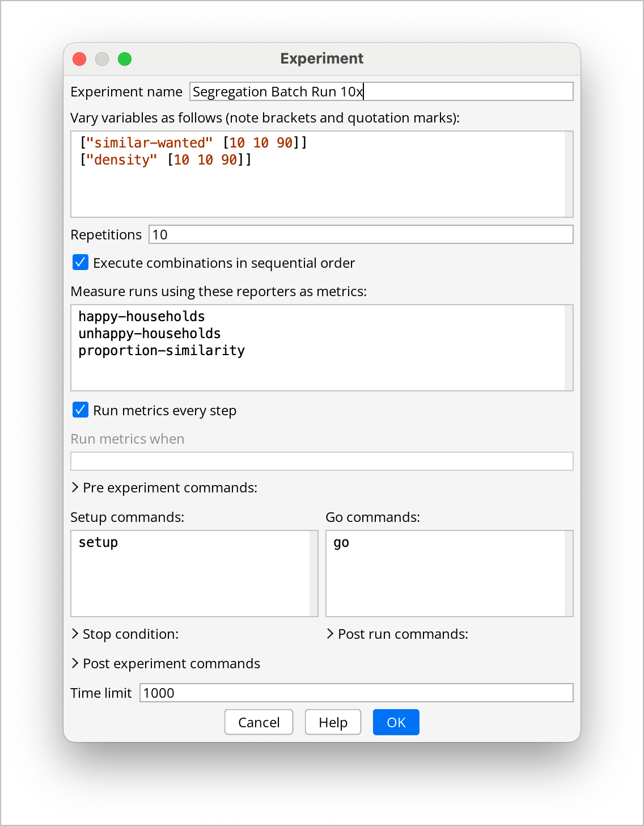644x826 pixels.
Task: Click the Go commands text area
Action: (x=445, y=579)
